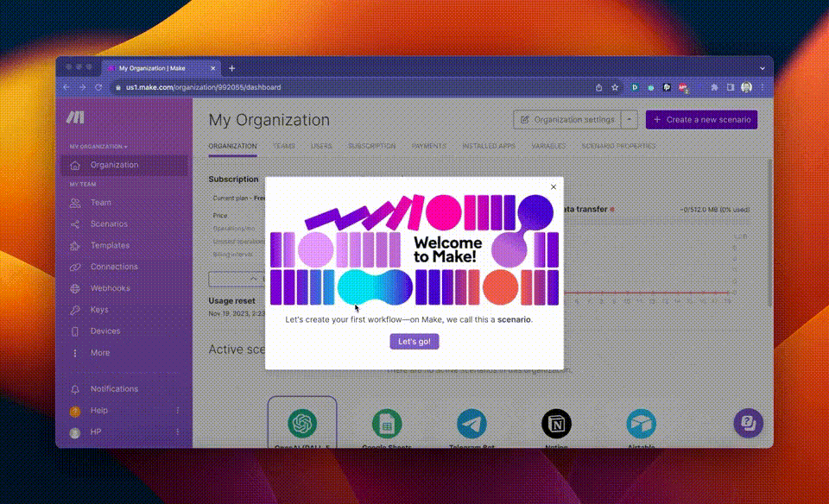Open the HP user profile
Screen dimensions: 829x504
pyautogui.click(x=95, y=432)
